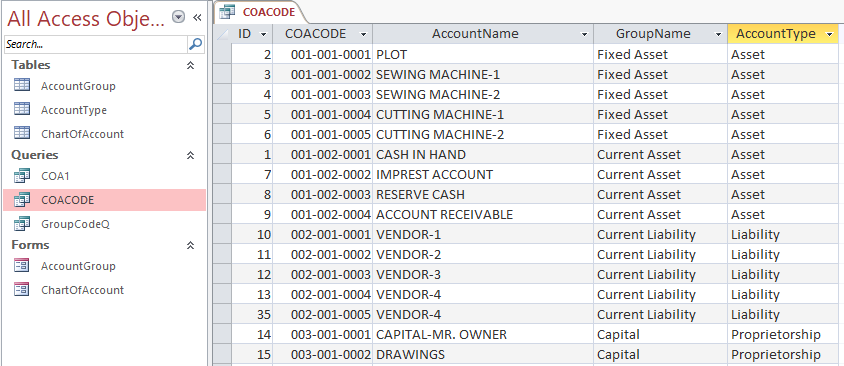
Task: Click the ChartOfAccount form icon
Action: (x=22, y=290)
